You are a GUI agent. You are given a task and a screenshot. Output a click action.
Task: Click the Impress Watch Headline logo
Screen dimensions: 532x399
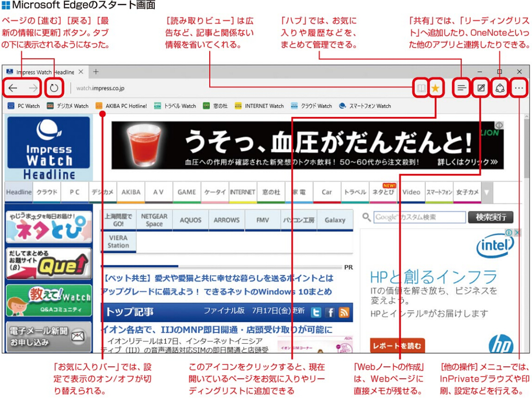point(49,148)
